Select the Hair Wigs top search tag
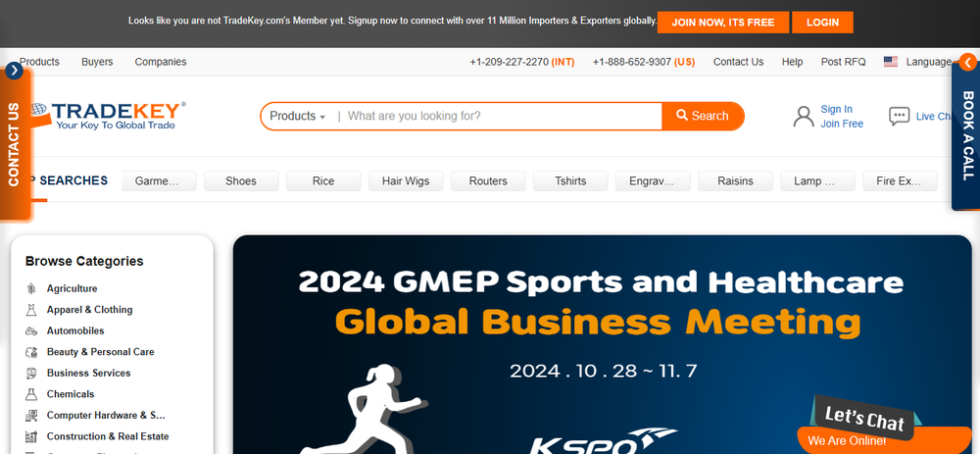This screenshot has width=980, height=454. click(x=406, y=181)
